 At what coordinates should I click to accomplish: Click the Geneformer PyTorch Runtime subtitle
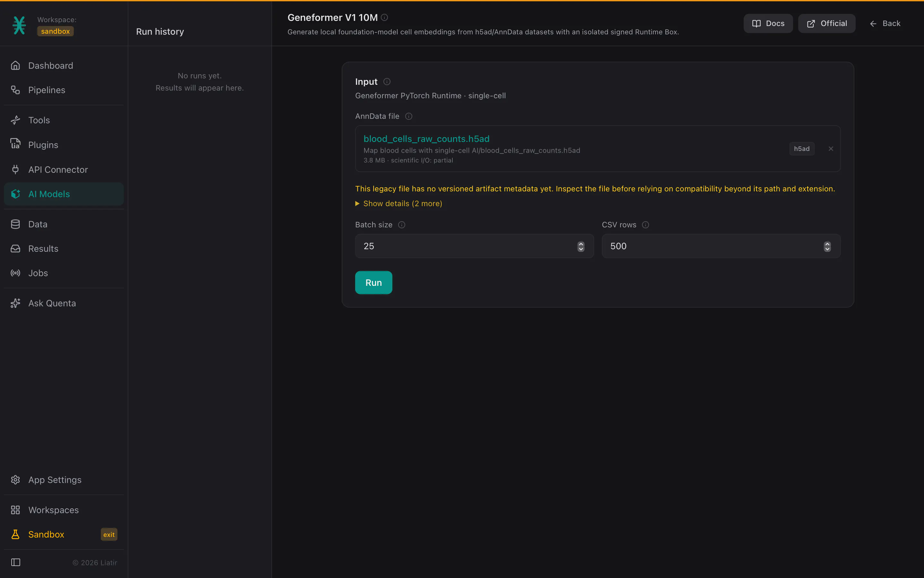[x=430, y=96]
